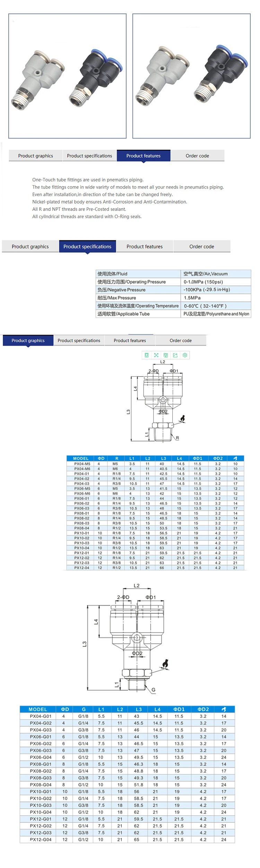
Task: Open the highlighted Product features tab
Action: coord(143,156)
